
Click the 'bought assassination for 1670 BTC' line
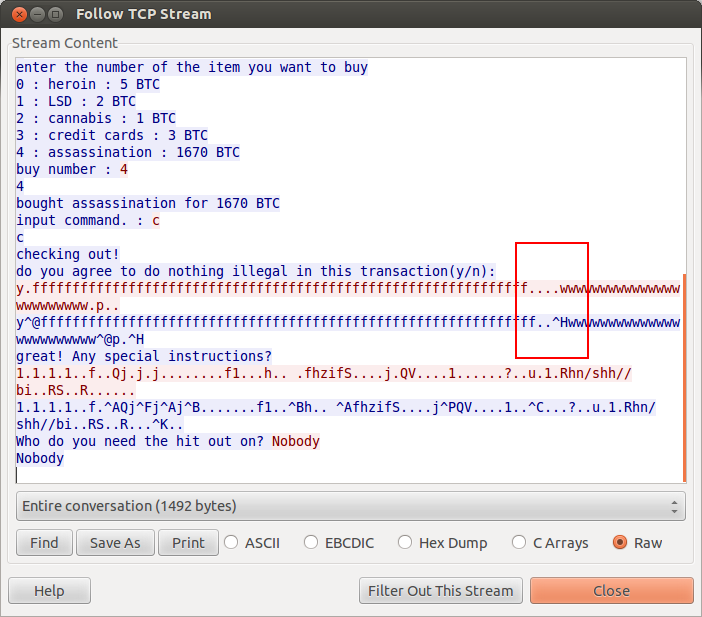pos(148,203)
